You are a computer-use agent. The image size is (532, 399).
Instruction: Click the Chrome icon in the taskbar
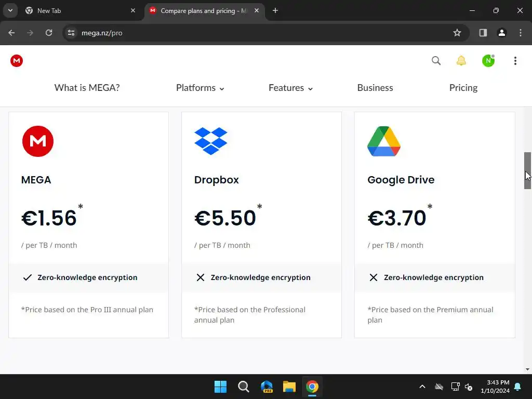coord(312,387)
